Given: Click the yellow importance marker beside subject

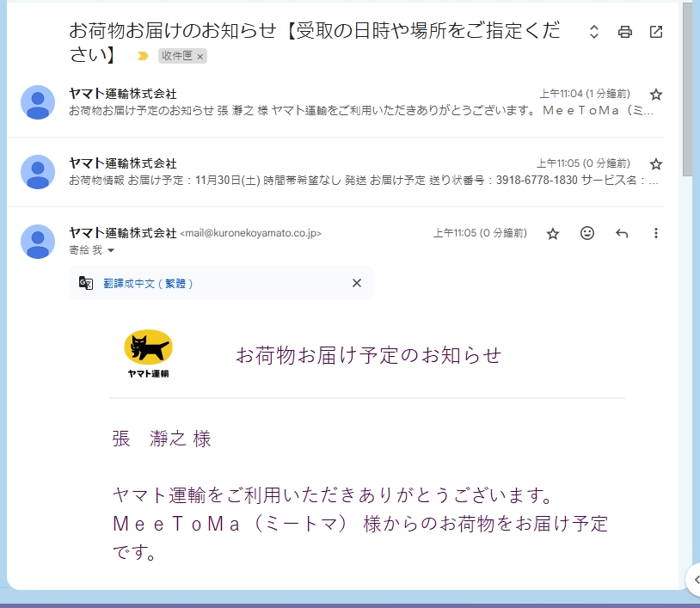Looking at the screenshot, I should (x=143, y=56).
